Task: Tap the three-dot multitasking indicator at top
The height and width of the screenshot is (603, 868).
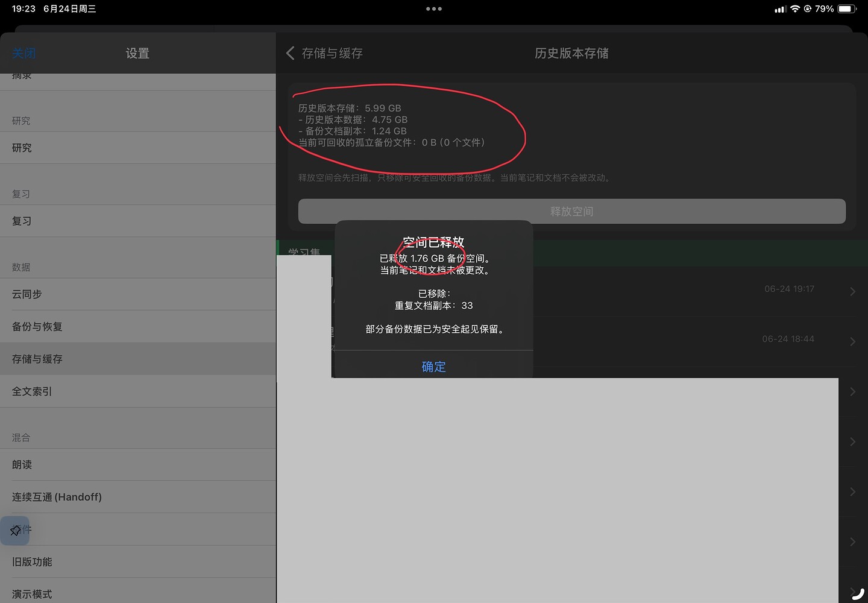Action: coord(434,9)
